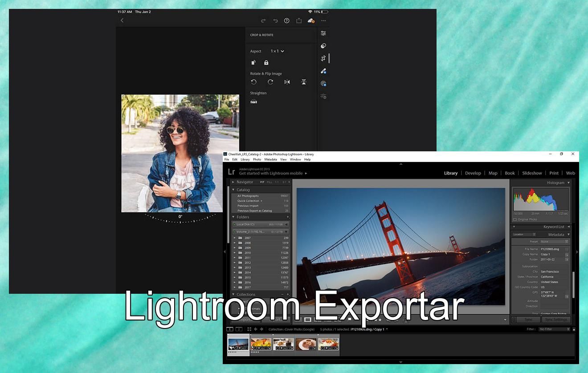Viewport: 588px width, 373px height.
Task: Select second monitor button labeled 2
Action: pyautogui.click(x=239, y=329)
